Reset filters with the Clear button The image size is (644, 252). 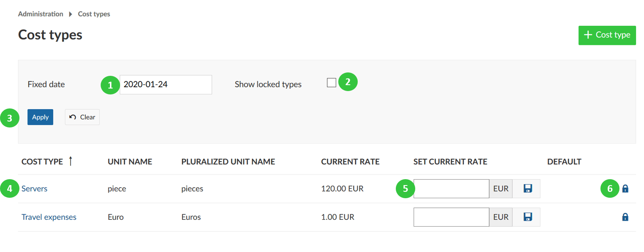point(82,117)
